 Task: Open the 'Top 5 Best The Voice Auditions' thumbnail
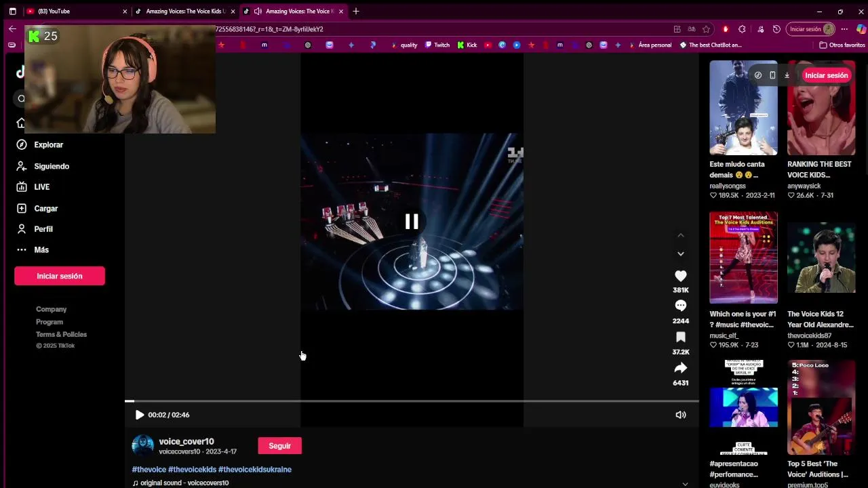(x=821, y=407)
